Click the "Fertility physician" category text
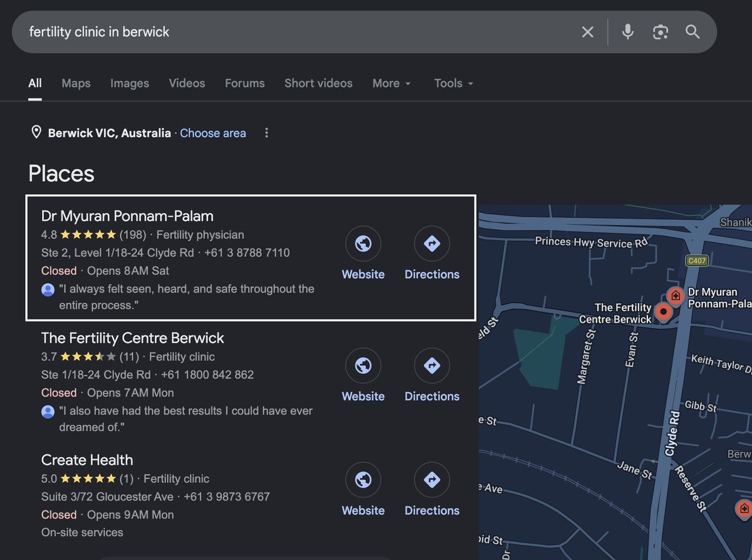This screenshot has height=560, width=752. coord(200,235)
